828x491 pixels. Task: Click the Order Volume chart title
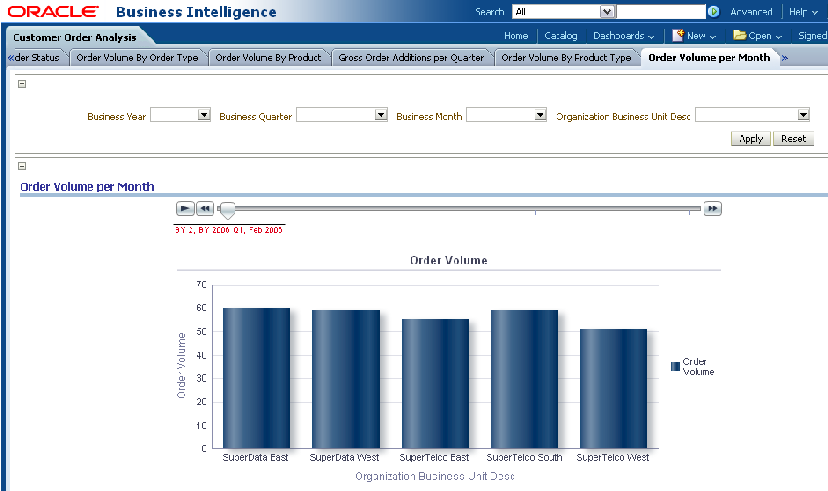pyautogui.click(x=449, y=260)
